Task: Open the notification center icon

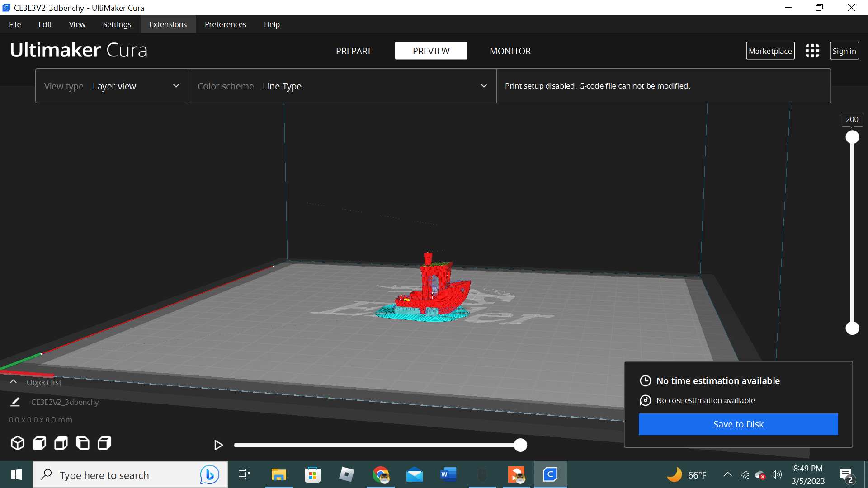Action: coord(846,475)
